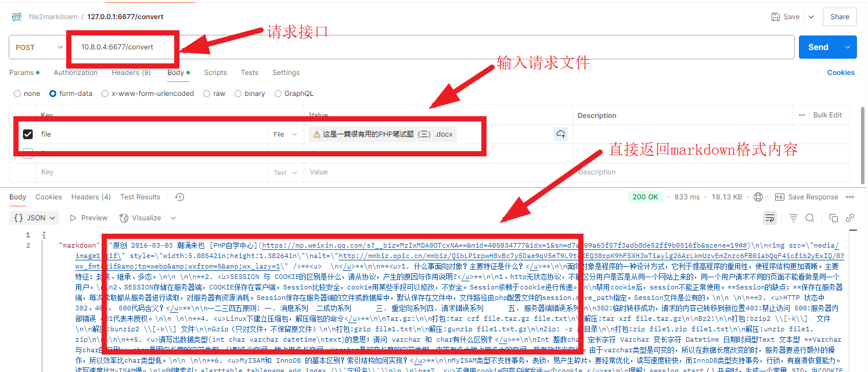Click the file2markdown breadcrumb
This screenshot has height=372, width=868.
[x=52, y=17]
